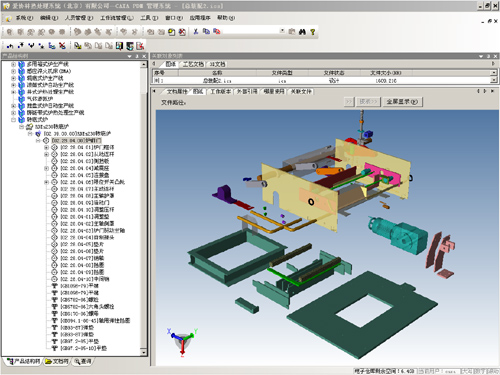Click the 全屏显示 full screen button

coord(402,102)
